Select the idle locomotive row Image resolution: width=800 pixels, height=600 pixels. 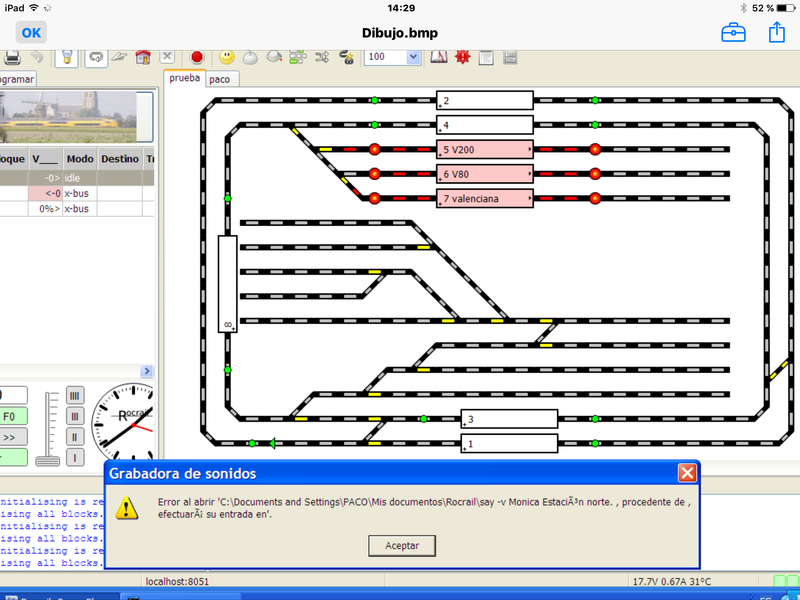click(x=77, y=178)
